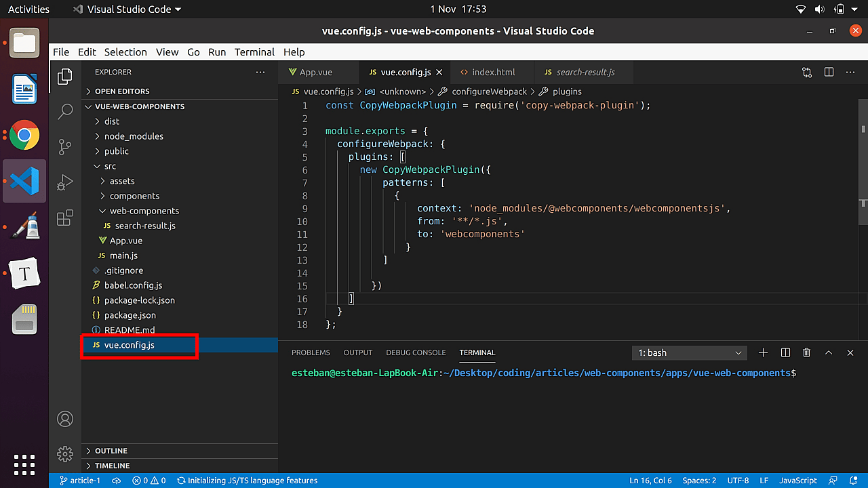Image resolution: width=868 pixels, height=488 pixels.
Task: Open Changes with the diff icon
Action: click(806, 72)
